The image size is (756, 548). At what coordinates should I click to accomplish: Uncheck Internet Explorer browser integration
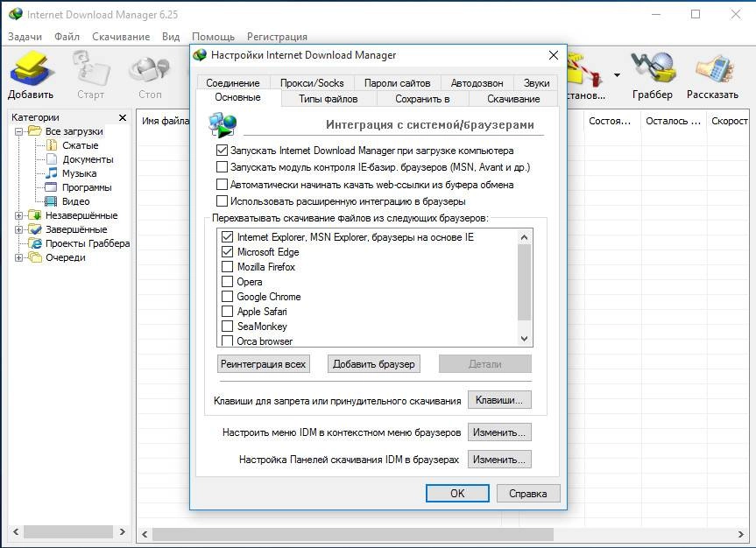227,237
